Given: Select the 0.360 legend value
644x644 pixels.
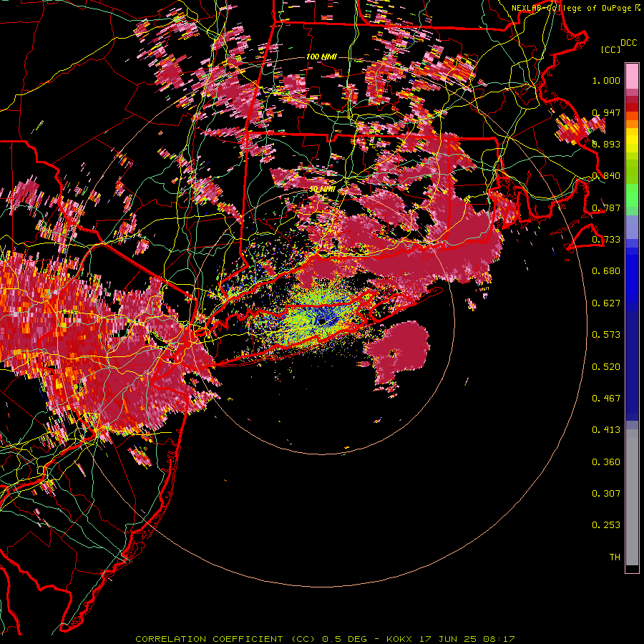Looking at the screenshot, I should [x=606, y=462].
